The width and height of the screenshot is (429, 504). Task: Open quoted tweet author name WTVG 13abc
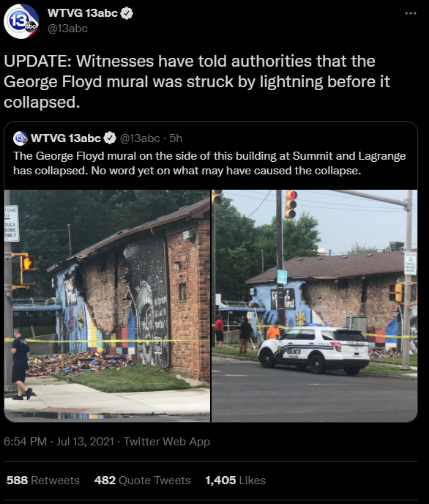coord(66,138)
